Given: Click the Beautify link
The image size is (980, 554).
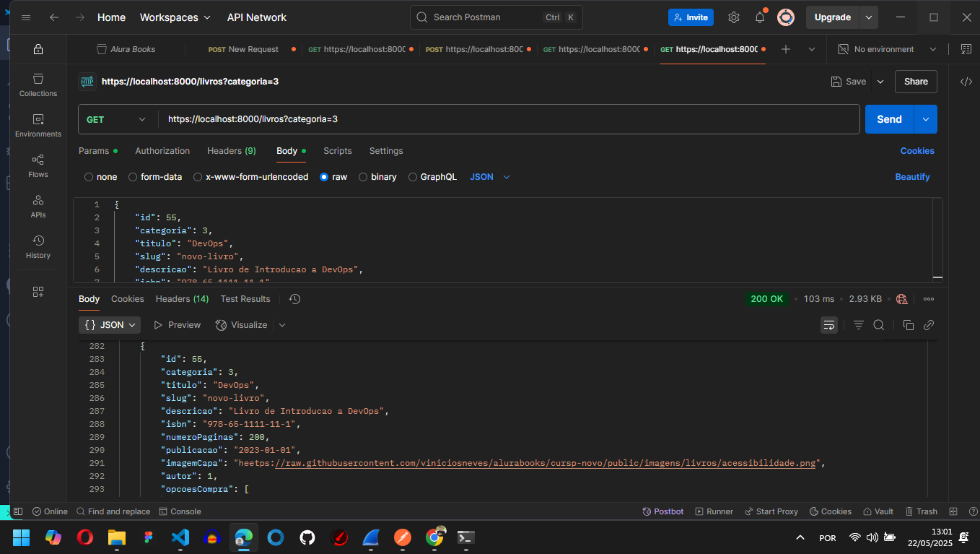Looking at the screenshot, I should click(x=913, y=177).
